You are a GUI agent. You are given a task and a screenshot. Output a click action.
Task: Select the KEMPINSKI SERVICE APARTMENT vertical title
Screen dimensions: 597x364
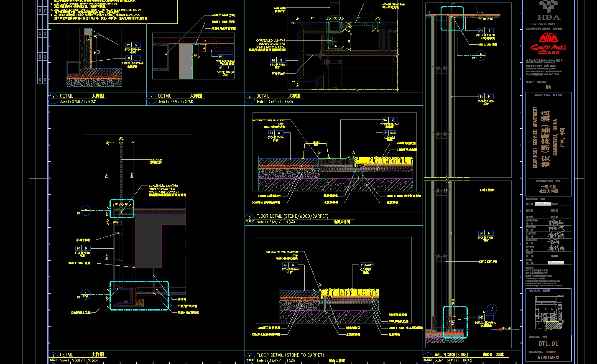point(536,137)
